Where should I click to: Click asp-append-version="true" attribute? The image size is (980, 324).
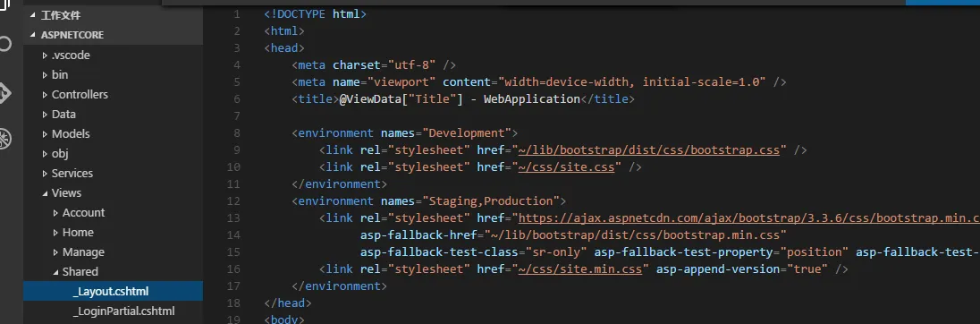742,269
